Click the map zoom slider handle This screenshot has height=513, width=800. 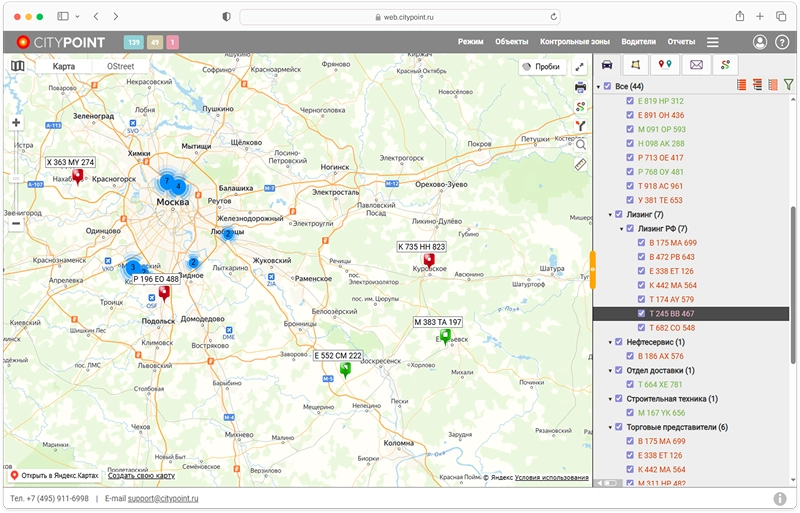click(x=16, y=178)
